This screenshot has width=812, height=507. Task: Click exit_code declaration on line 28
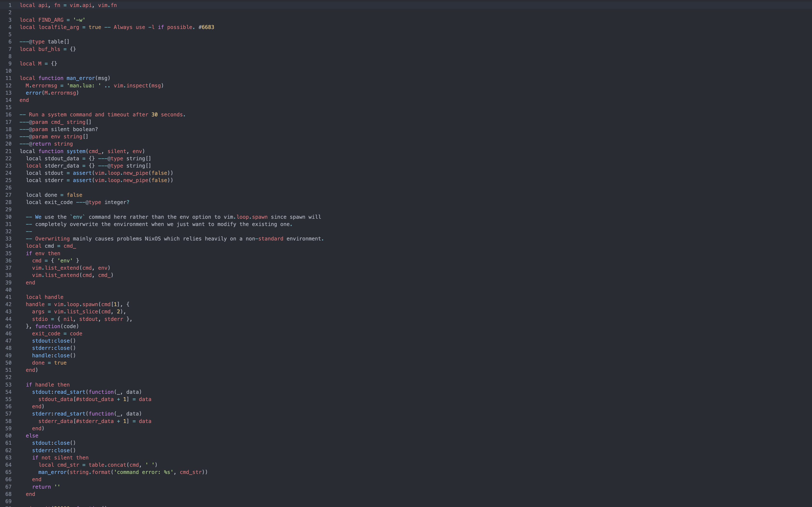(58, 202)
